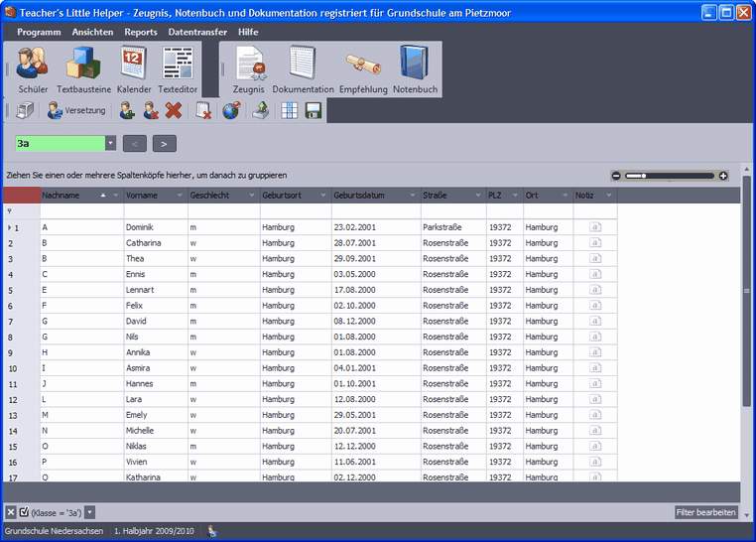Open the Dokumentation section
Viewport: 756px width, 542px height.
pyautogui.click(x=303, y=69)
